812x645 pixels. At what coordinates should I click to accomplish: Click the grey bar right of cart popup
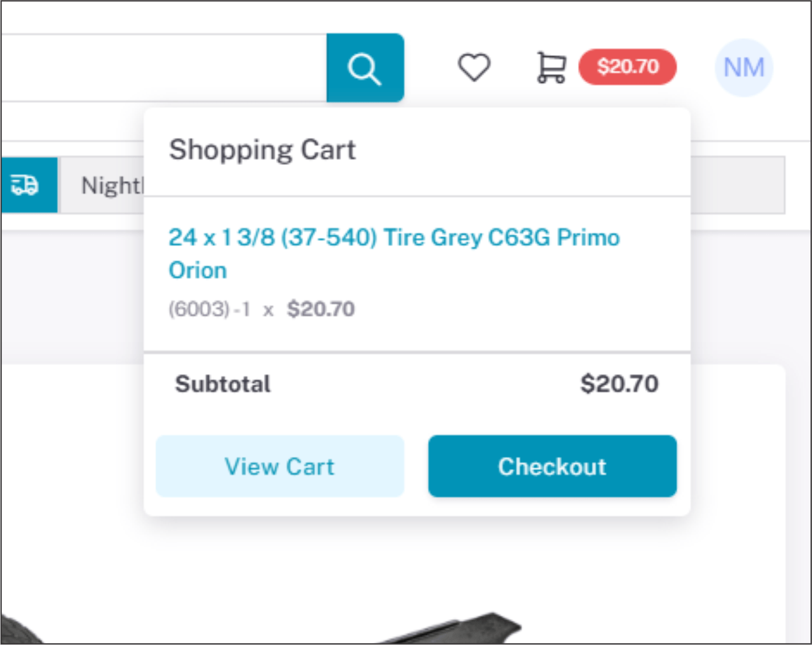coord(737,185)
